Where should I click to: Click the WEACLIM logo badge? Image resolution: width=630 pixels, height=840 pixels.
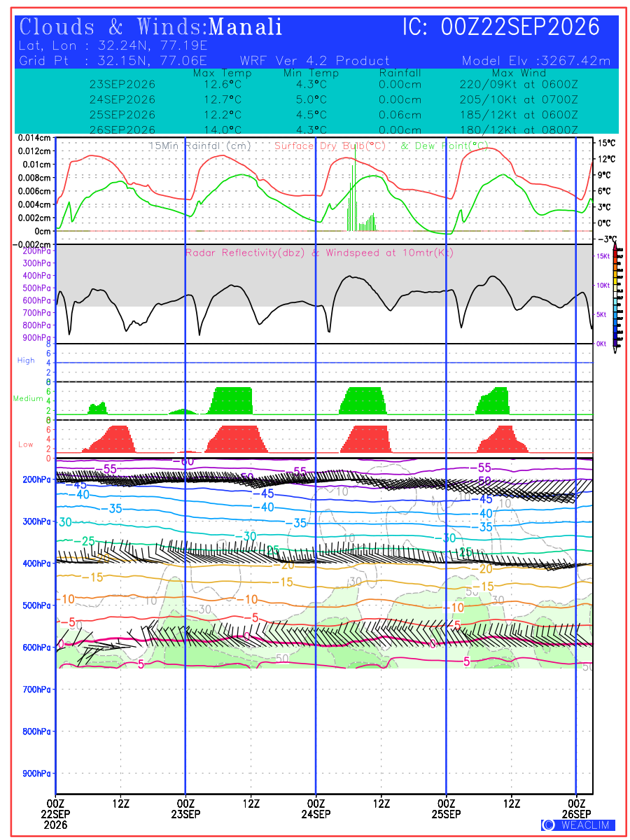(x=578, y=825)
